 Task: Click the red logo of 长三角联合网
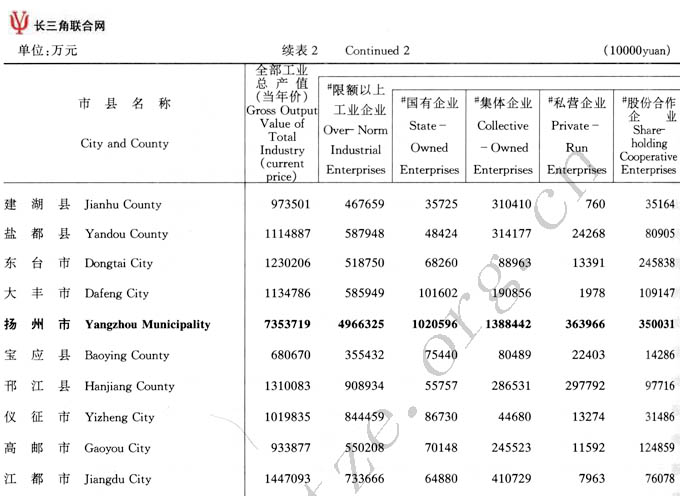19,23
